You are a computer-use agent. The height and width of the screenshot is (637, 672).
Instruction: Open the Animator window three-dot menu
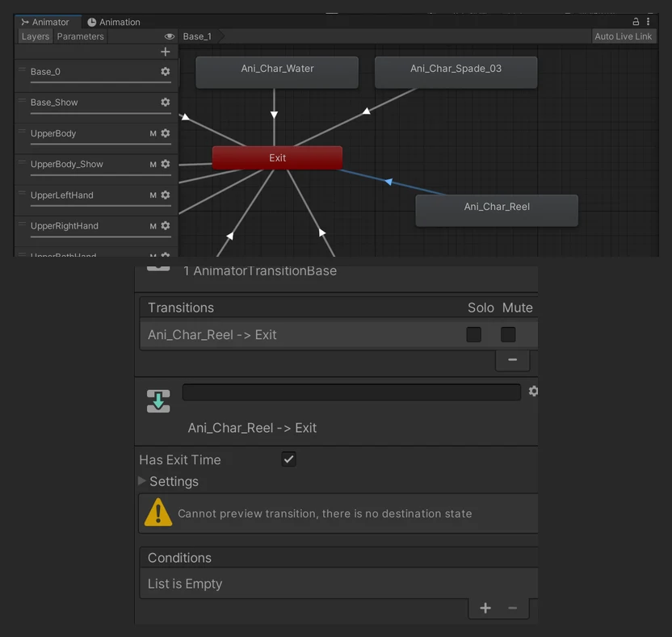tap(648, 22)
